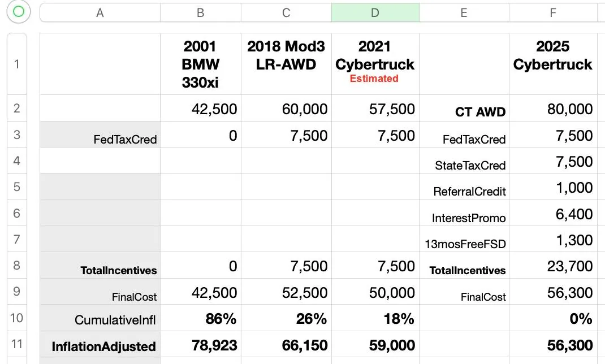Select the 60,000 cell
The width and height of the screenshot is (605, 364).
[286, 108]
